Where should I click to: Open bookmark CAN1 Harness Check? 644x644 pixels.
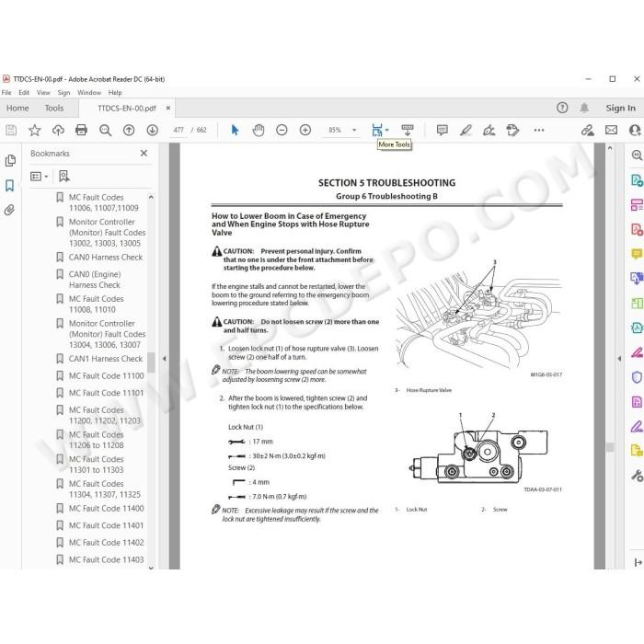pos(106,359)
